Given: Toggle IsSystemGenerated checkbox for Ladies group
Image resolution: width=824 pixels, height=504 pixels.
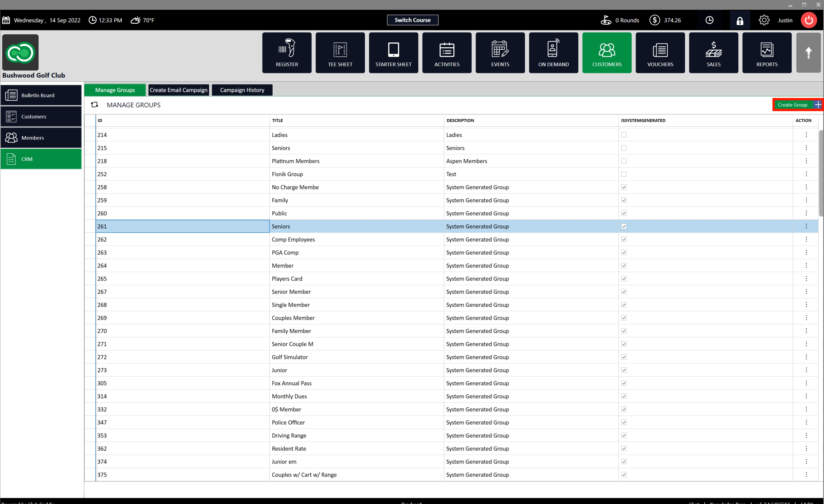Looking at the screenshot, I should (624, 135).
